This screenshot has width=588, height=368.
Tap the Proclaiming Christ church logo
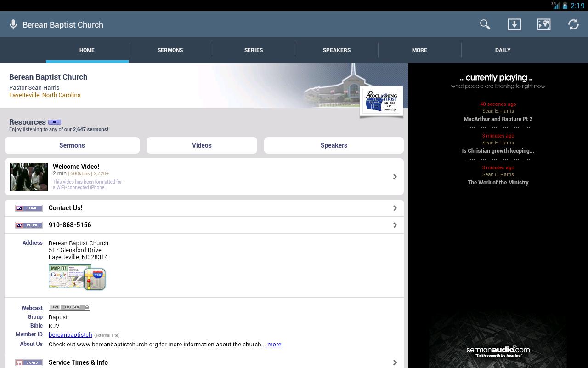[381, 101]
